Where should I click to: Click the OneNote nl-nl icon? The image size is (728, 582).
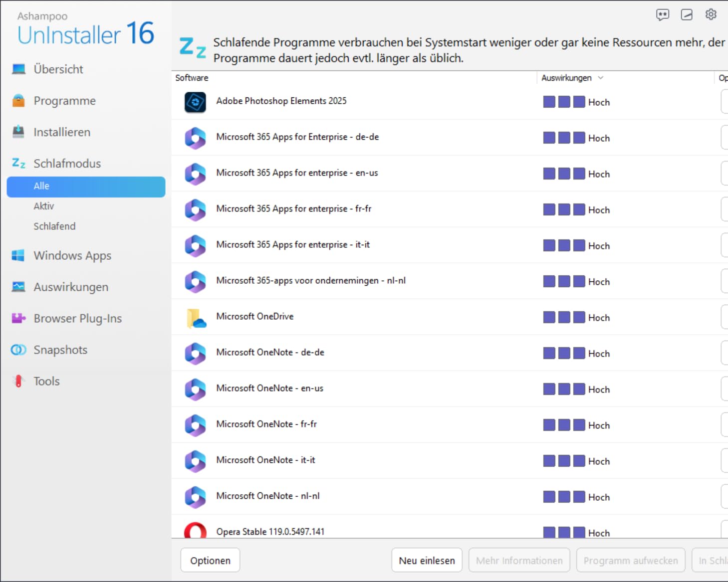tap(195, 497)
